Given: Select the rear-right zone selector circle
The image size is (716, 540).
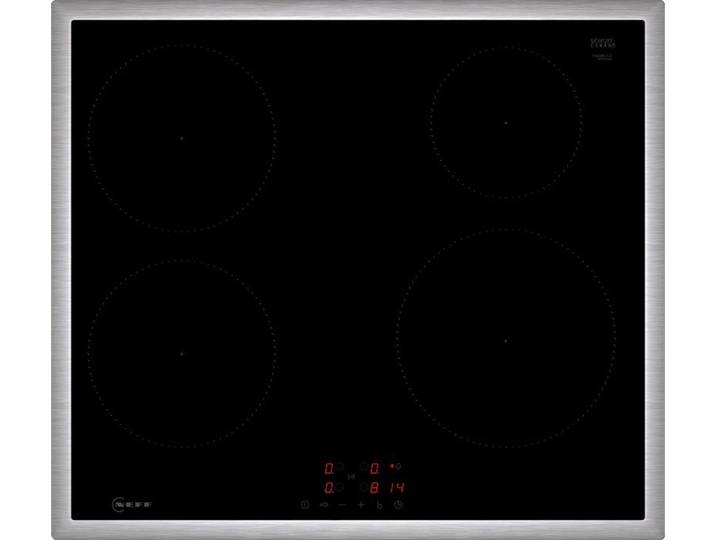Looking at the screenshot, I should tap(364, 467).
